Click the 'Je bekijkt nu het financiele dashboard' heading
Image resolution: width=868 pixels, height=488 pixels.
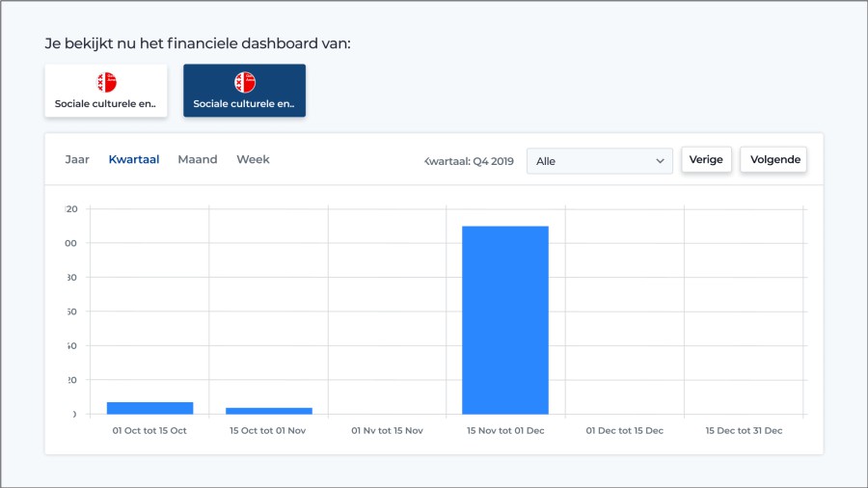pyautogui.click(x=198, y=43)
